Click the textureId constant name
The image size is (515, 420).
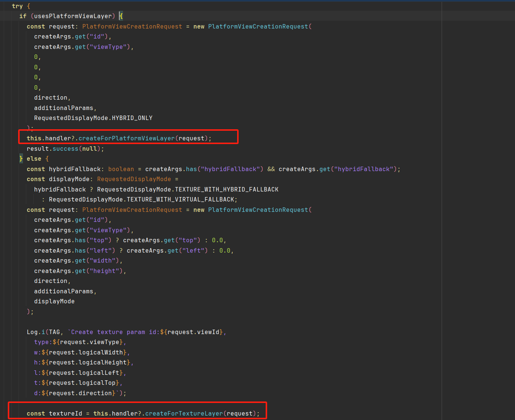[65, 414]
